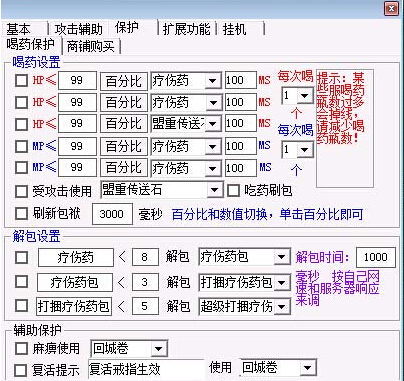Switch to the 基本 tab

pyautogui.click(x=19, y=29)
